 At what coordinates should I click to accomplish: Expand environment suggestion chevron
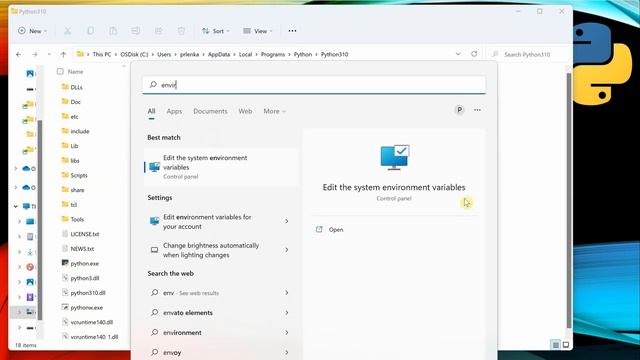click(x=287, y=333)
